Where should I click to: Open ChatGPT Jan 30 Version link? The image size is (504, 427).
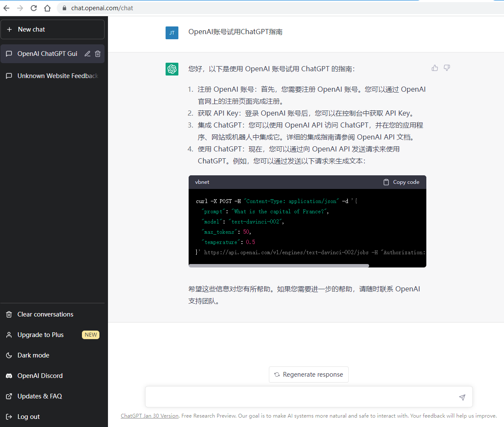(149, 416)
